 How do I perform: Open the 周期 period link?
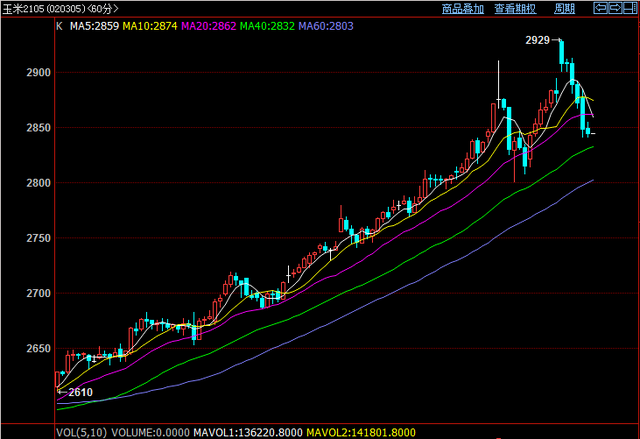pos(564,9)
